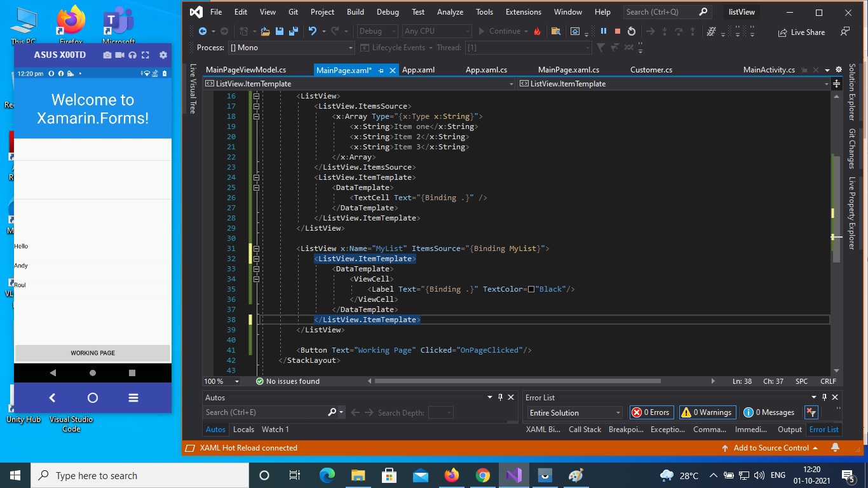Toggle the 0 Warnings filter
868x488 pixels.
coord(707,412)
